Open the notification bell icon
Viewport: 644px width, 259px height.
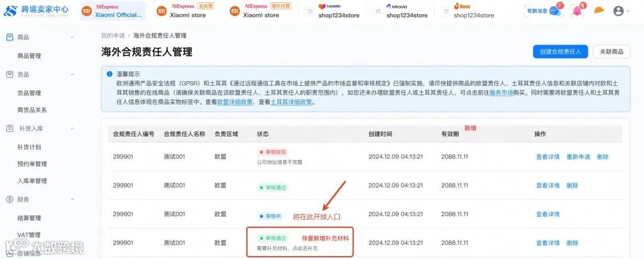click(x=577, y=11)
